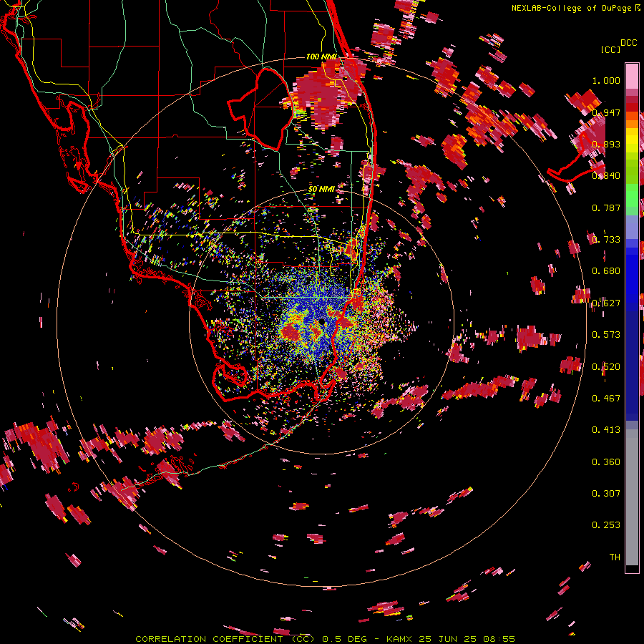
Task: Select the 0.840 legend value
Action: pos(606,176)
